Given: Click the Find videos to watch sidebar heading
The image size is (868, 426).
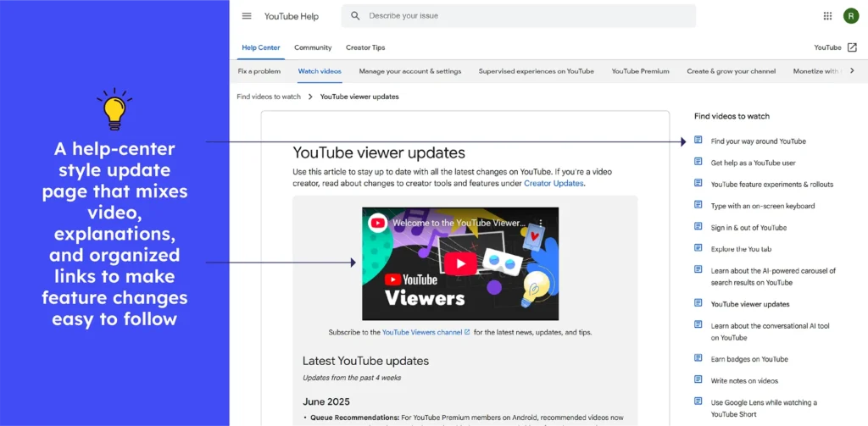Looking at the screenshot, I should coord(732,116).
